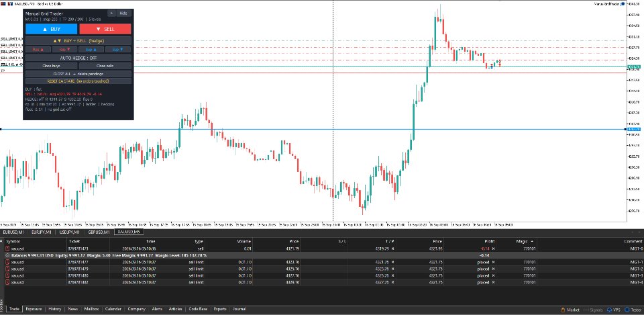Click the small arrow next to Hide

(111, 13)
